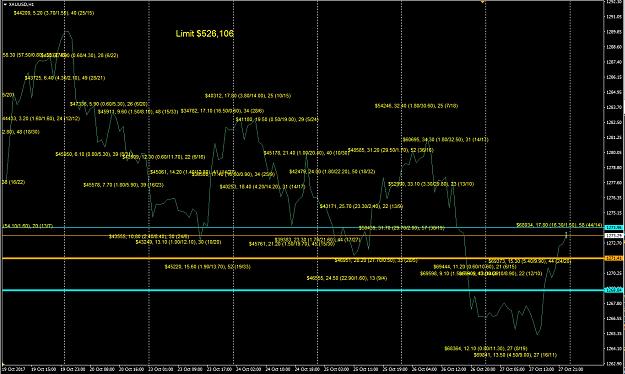Select the label starting with $43725
The height and width of the screenshot is (374, 625).
(x=65, y=78)
